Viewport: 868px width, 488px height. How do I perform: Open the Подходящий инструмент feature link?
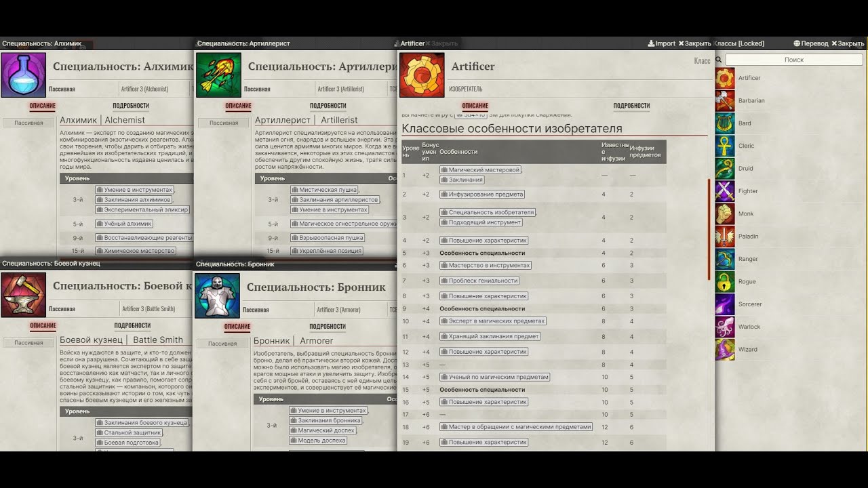pyautogui.click(x=481, y=222)
